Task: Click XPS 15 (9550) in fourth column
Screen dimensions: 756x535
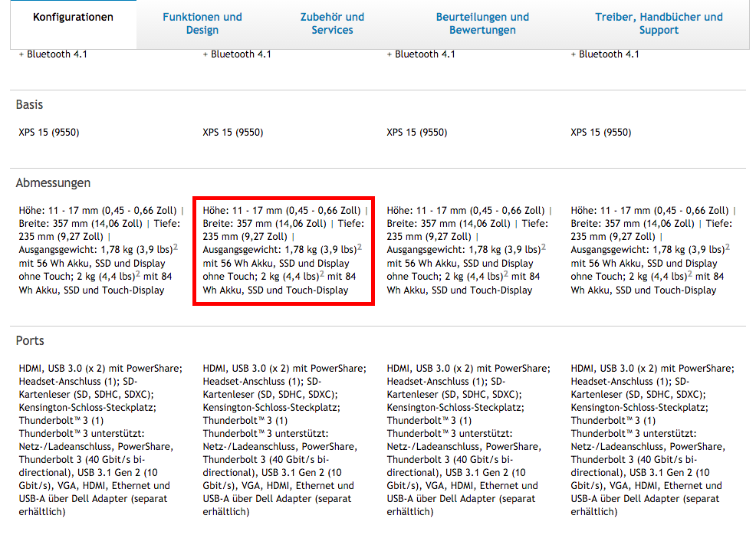Action: pyautogui.click(x=601, y=133)
